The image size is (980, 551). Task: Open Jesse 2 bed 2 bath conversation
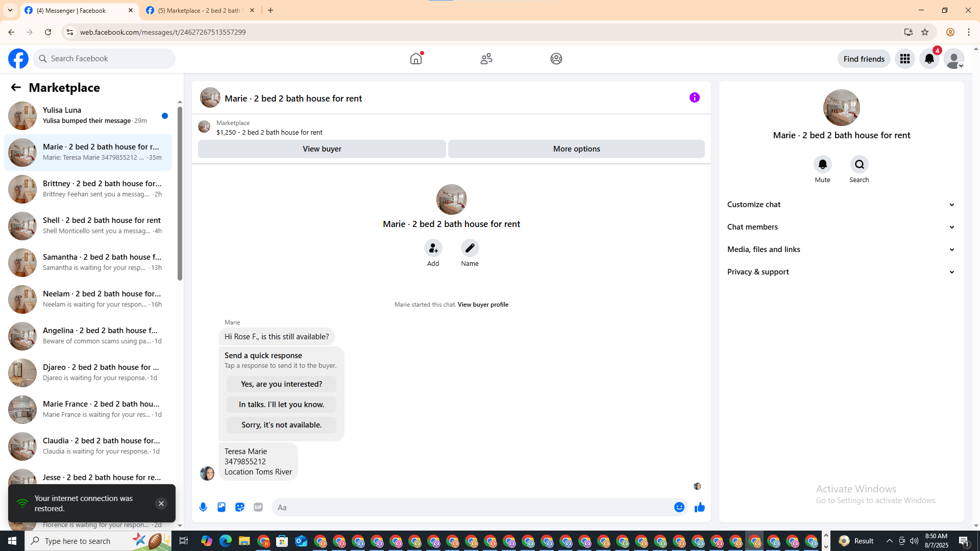[88, 478]
